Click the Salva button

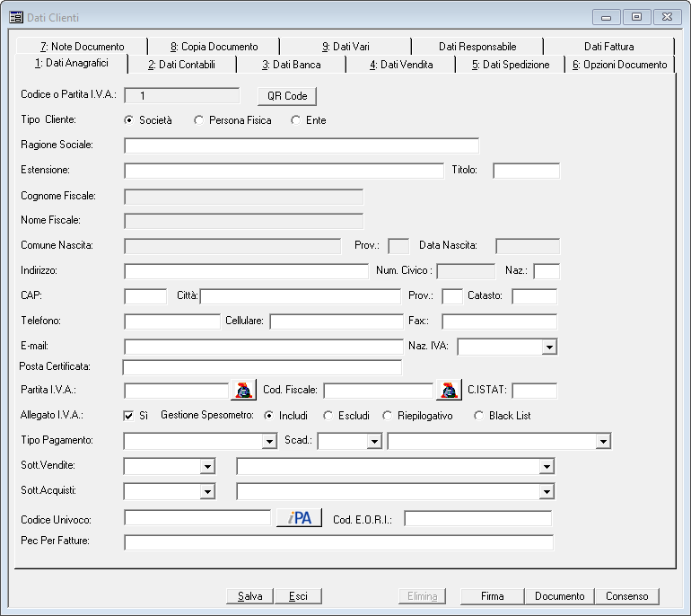point(249,596)
